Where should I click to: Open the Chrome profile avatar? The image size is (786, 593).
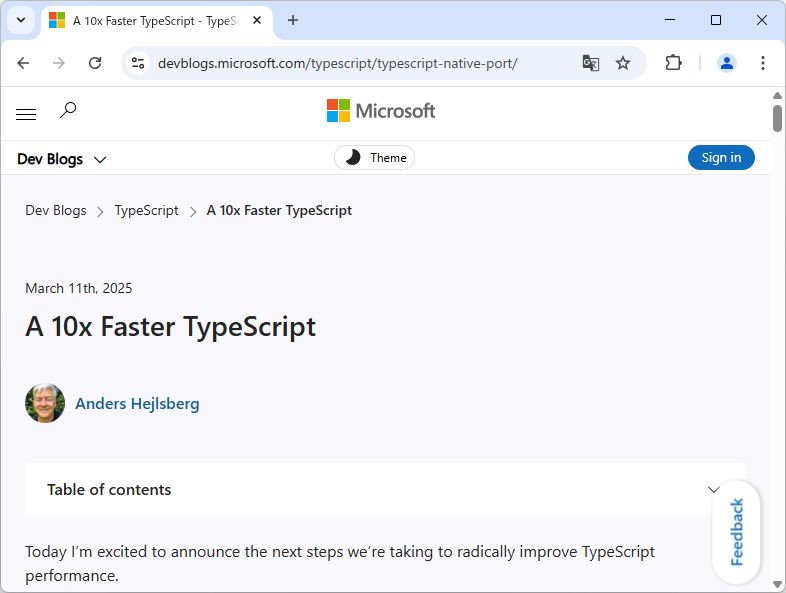click(x=727, y=63)
